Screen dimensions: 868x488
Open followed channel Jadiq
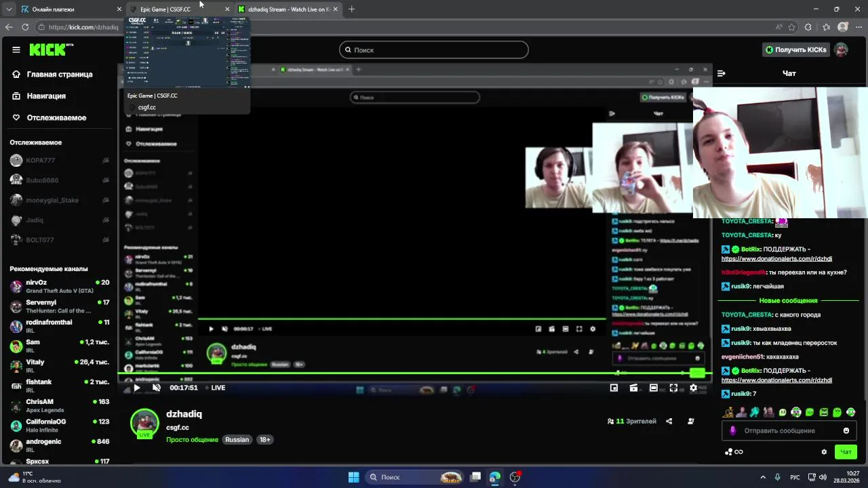coord(60,220)
